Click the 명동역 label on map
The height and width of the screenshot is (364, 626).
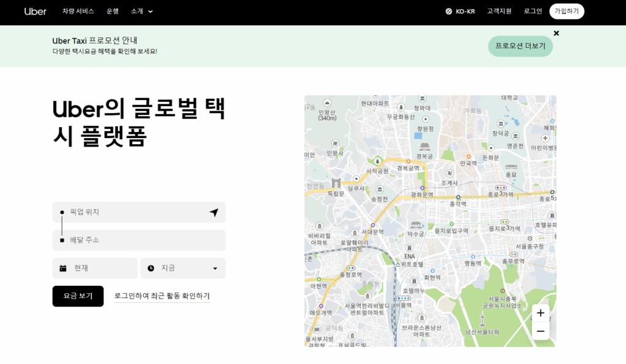pyautogui.click(x=473, y=263)
